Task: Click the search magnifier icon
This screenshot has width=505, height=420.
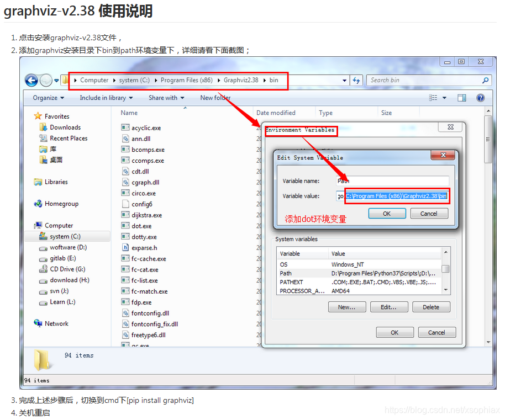Action: click(485, 80)
